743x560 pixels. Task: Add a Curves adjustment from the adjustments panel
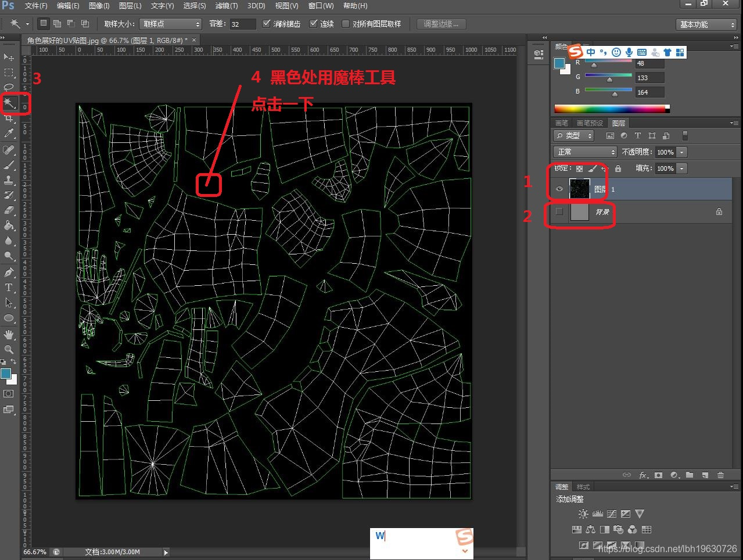pyautogui.click(x=612, y=514)
